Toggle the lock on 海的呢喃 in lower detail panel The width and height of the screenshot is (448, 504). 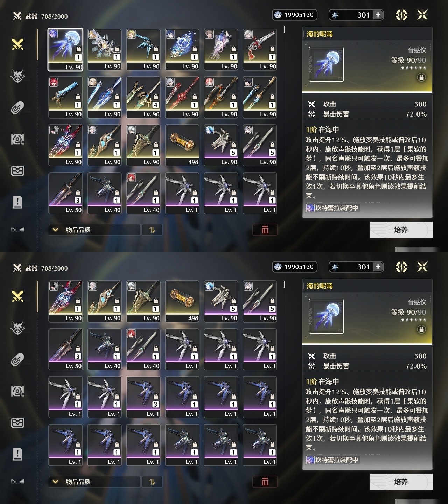pyautogui.click(x=421, y=329)
